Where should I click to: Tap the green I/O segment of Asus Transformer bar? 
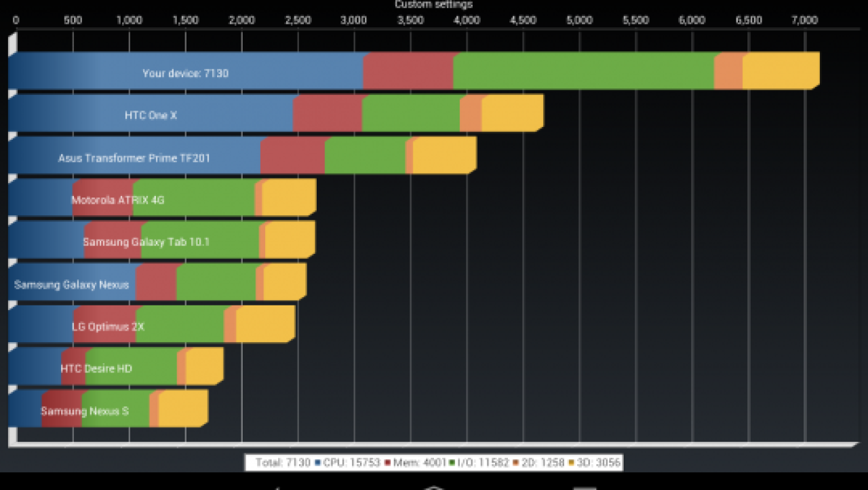(x=366, y=155)
